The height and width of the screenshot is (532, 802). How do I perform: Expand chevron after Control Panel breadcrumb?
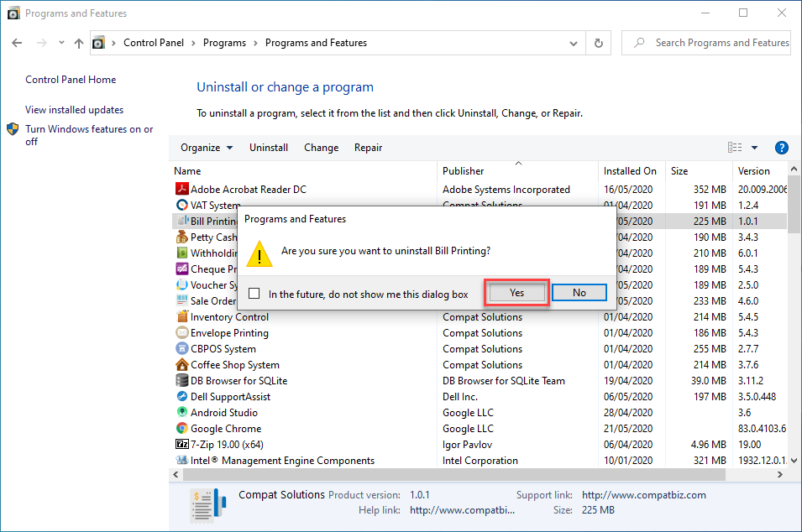pos(193,43)
